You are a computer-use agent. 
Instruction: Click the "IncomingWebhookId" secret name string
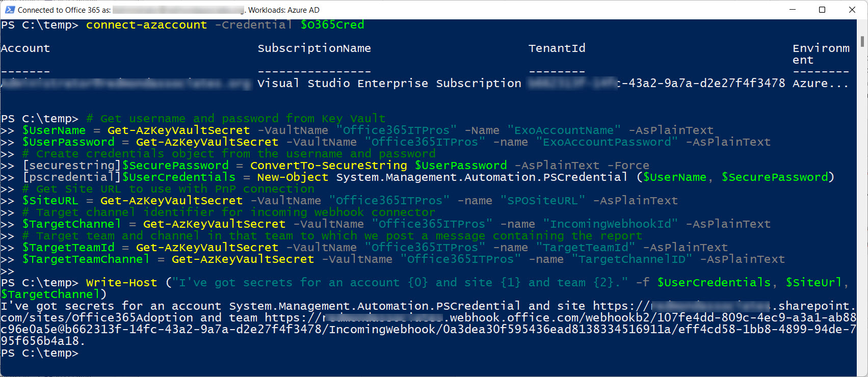click(610, 224)
